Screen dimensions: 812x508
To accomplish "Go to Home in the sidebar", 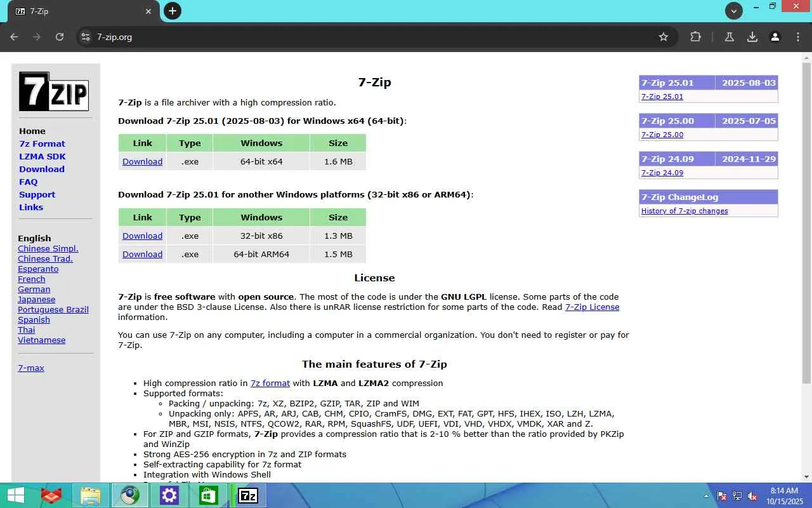I will click(32, 131).
